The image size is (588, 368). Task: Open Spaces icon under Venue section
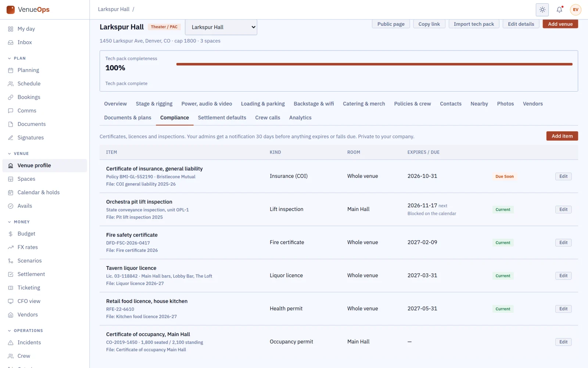click(x=11, y=179)
